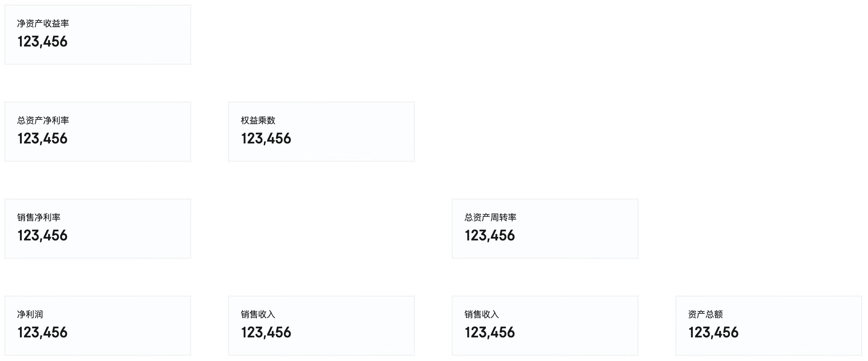Screen dimensions: 868x361
Task: Click the 123,456 figure under 权益乘数
Action: coord(266,139)
